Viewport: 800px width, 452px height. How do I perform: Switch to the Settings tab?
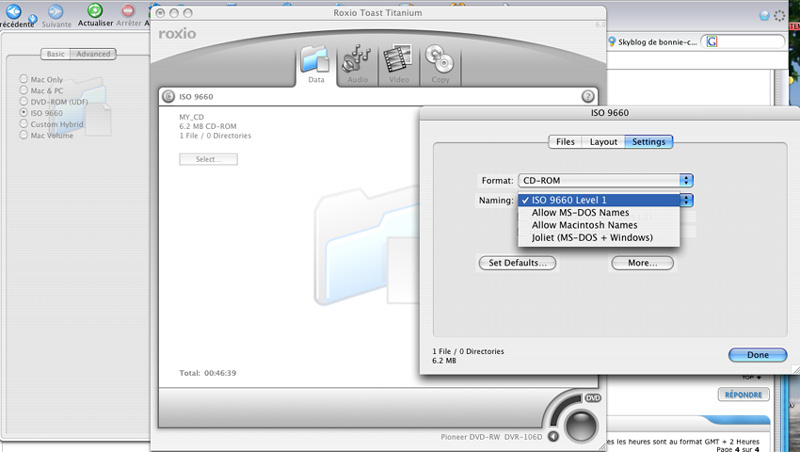tap(648, 142)
